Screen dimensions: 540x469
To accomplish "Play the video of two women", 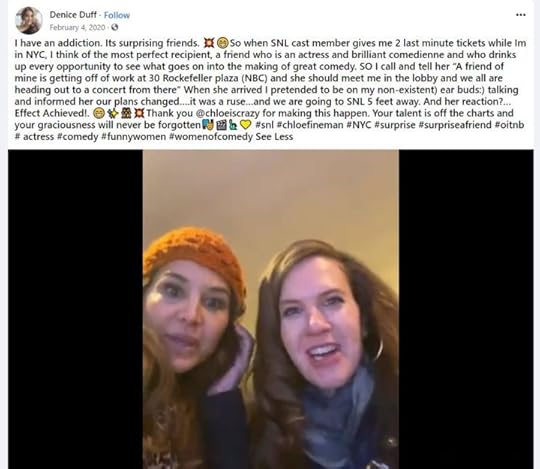I will 271,309.
